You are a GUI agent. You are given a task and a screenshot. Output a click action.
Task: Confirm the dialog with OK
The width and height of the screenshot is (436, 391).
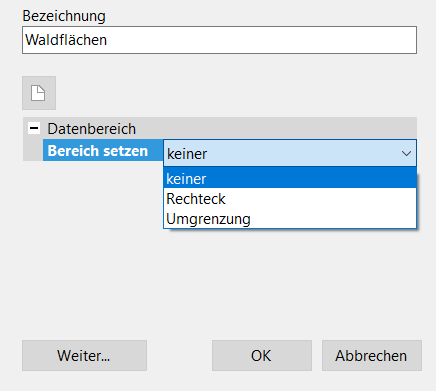click(262, 355)
